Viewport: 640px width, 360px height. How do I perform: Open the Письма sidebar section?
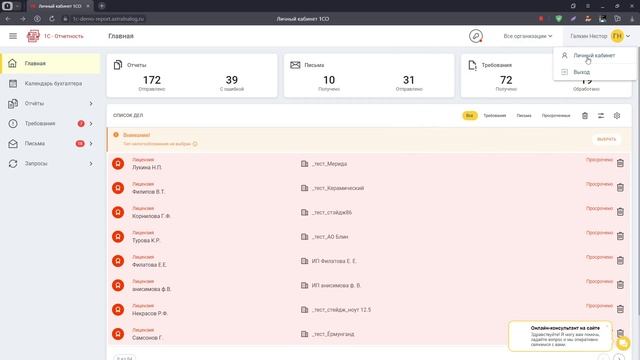click(51, 143)
